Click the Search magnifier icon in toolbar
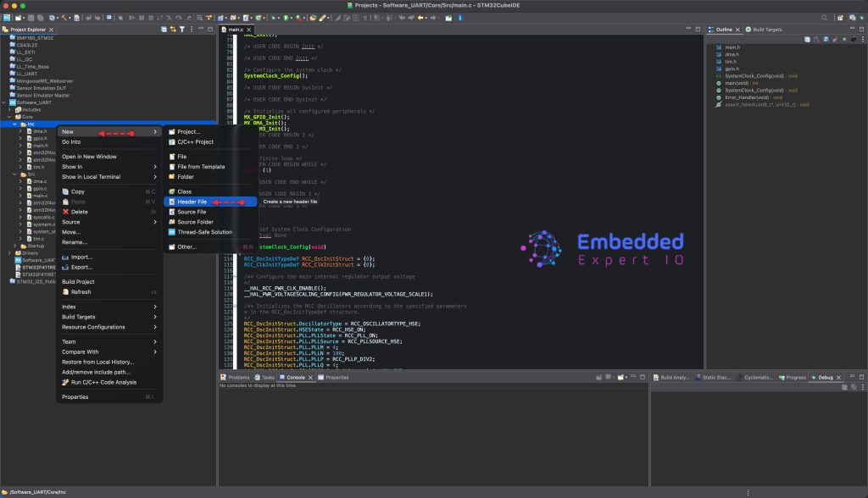Viewport: 868px width, 498px height. click(824, 18)
